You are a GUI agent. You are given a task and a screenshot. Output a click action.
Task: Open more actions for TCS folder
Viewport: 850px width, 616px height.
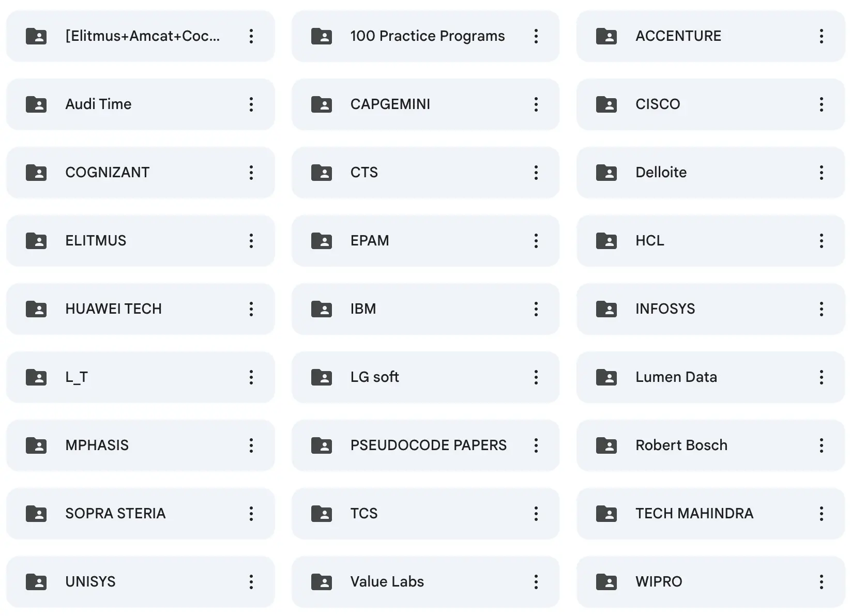pos(536,514)
